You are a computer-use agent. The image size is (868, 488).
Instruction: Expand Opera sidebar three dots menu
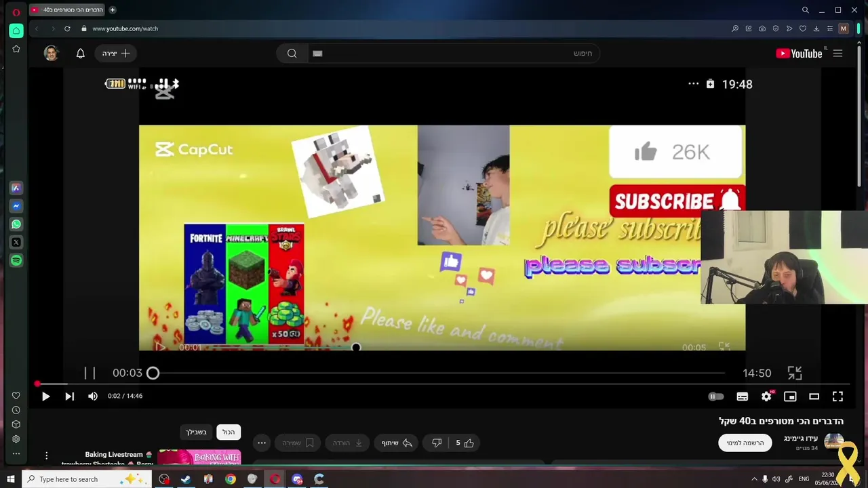pyautogui.click(x=16, y=453)
